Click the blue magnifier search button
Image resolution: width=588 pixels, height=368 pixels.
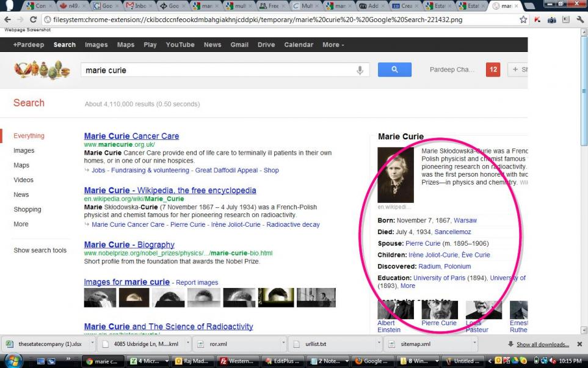pos(394,70)
